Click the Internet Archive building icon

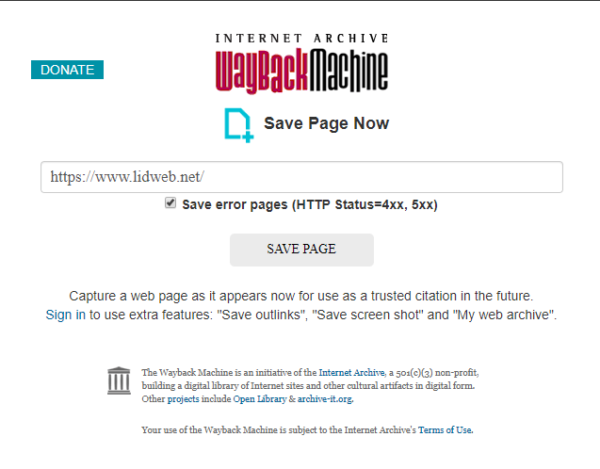point(119,381)
